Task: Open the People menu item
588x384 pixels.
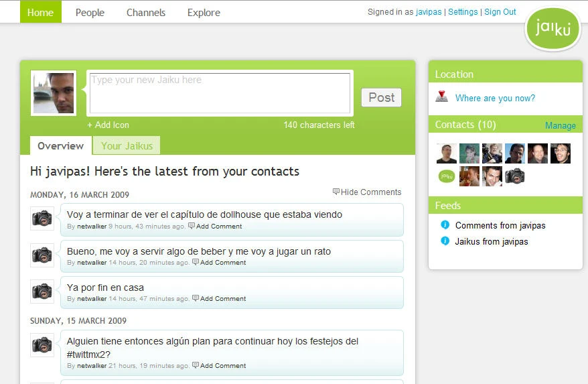Action: click(90, 12)
